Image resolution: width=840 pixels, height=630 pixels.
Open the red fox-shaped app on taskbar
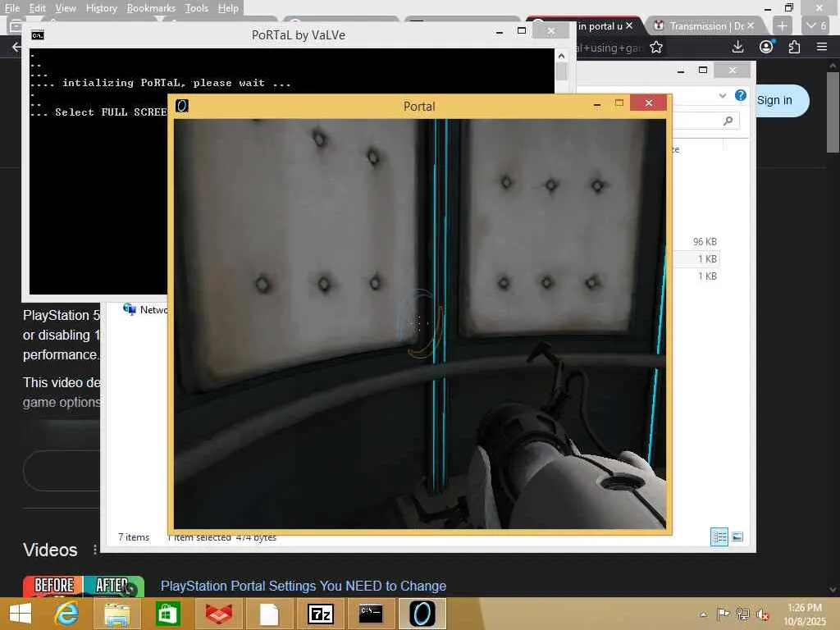[x=219, y=614]
